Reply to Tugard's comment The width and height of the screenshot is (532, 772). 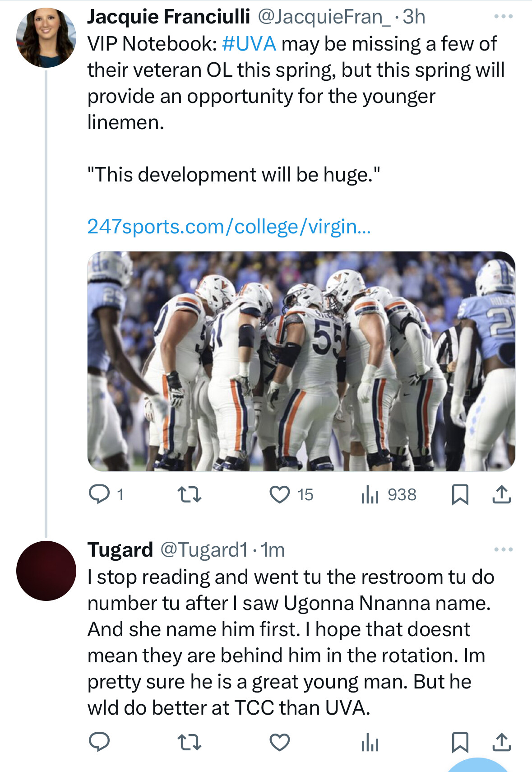click(x=99, y=742)
